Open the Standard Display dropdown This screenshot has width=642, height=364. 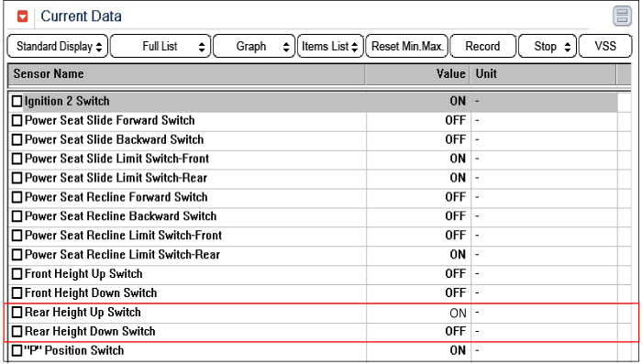click(x=58, y=46)
